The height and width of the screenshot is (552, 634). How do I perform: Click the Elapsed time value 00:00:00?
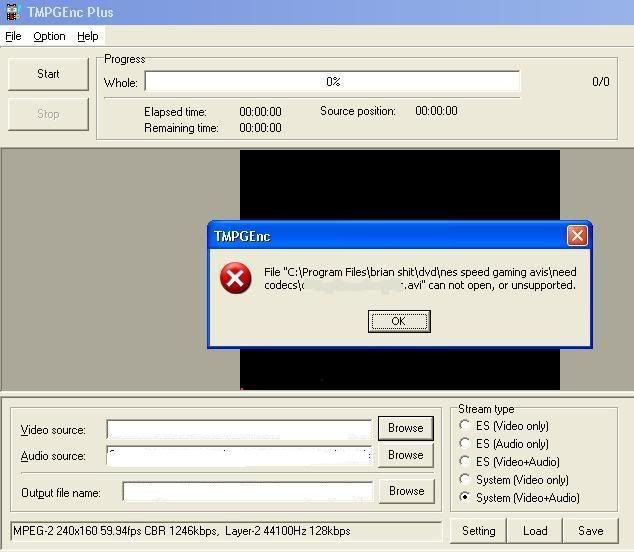pos(260,112)
